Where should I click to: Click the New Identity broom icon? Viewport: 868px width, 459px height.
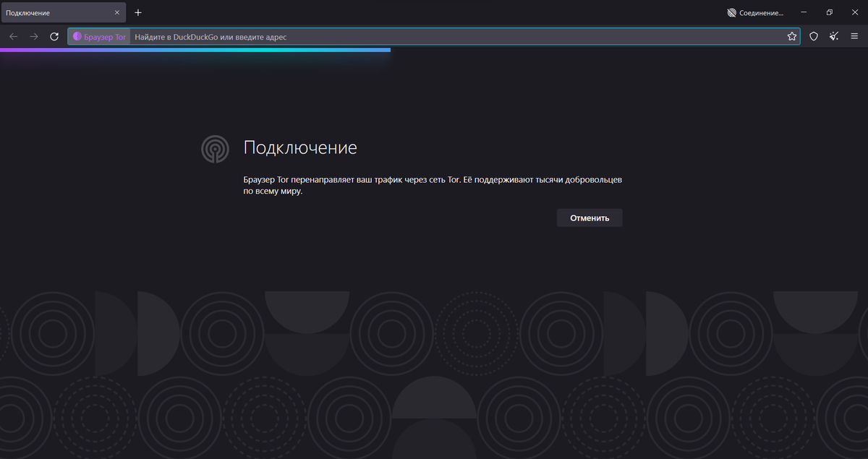(x=834, y=36)
